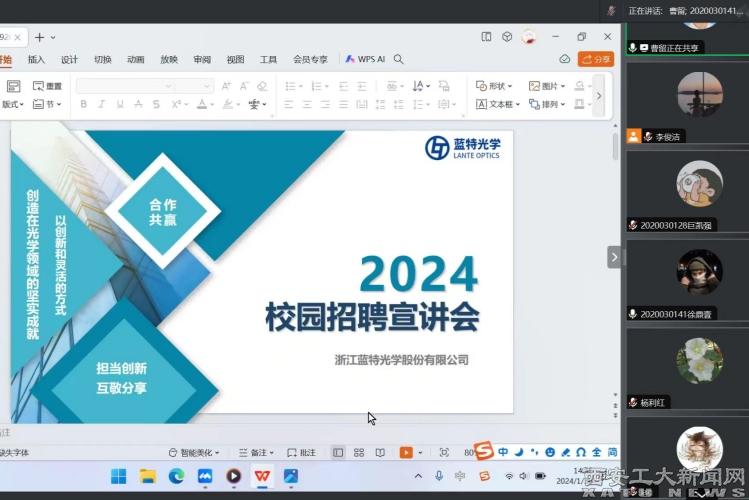Toggle the 备注 notes pane
The width and height of the screenshot is (749, 500).
coord(257,453)
